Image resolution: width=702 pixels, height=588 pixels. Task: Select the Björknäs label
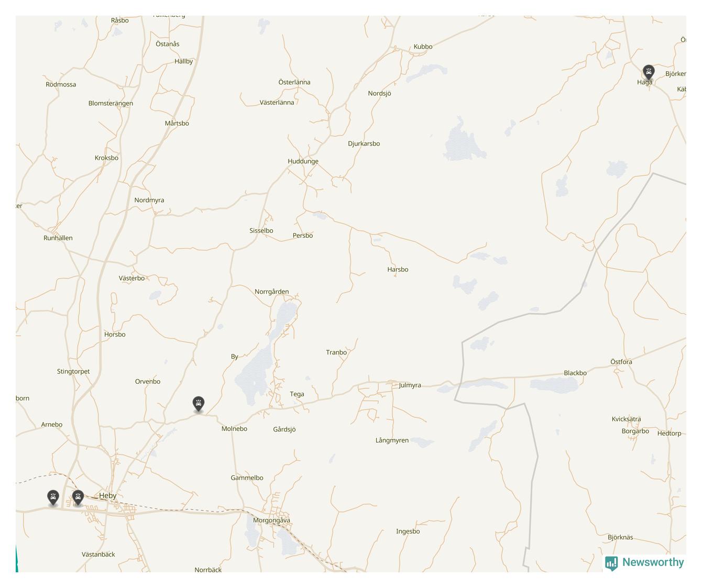point(620,537)
